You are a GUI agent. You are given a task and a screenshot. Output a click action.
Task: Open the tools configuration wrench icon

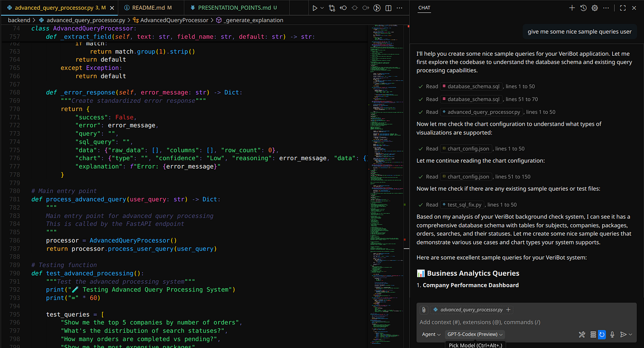pyautogui.click(x=582, y=335)
